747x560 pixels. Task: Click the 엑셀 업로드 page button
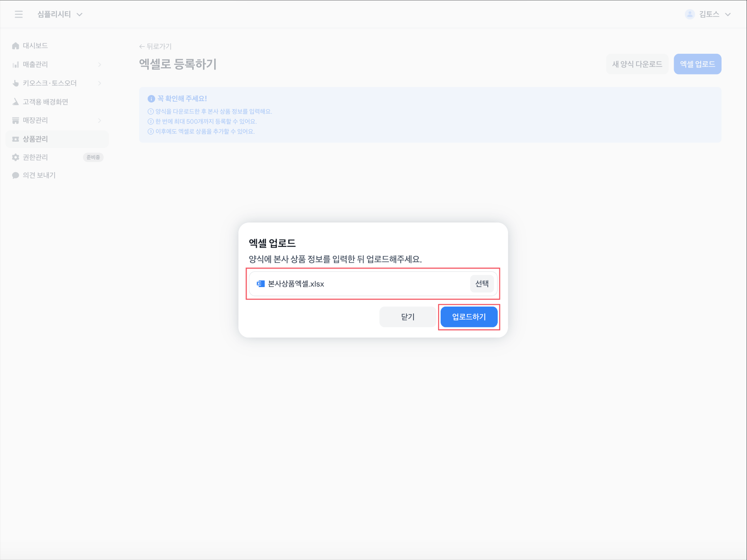pyautogui.click(x=697, y=64)
